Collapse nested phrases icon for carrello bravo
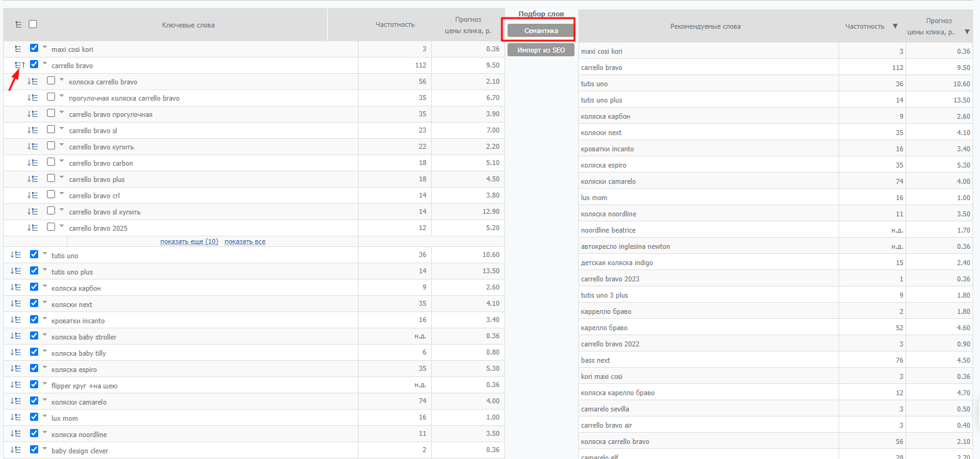 click(x=19, y=64)
